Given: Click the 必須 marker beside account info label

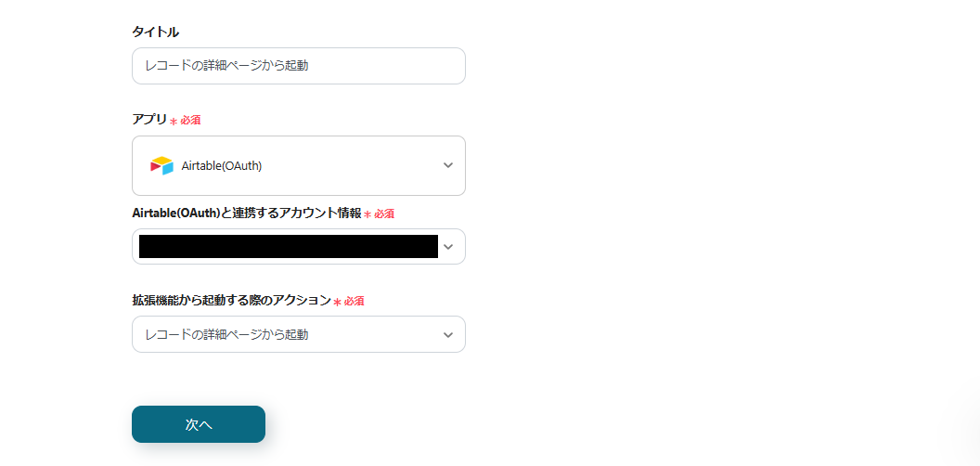Looking at the screenshot, I should [384, 214].
